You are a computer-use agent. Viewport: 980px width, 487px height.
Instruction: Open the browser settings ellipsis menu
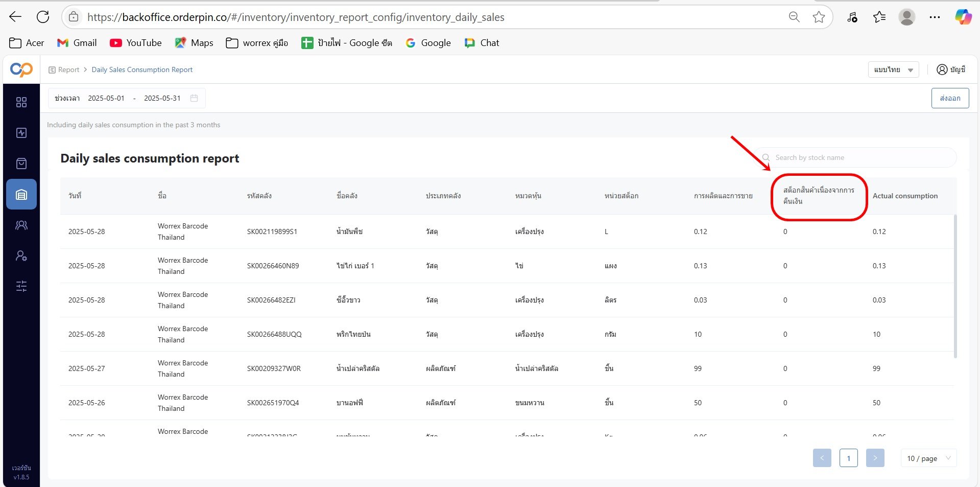(935, 17)
